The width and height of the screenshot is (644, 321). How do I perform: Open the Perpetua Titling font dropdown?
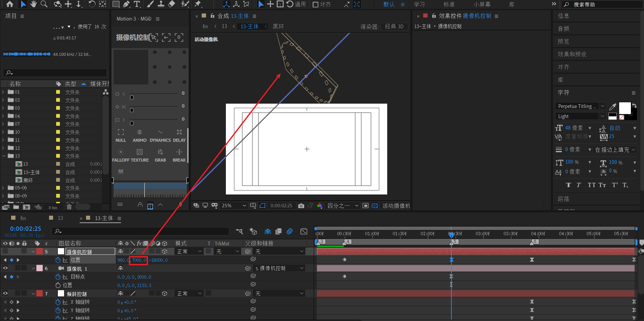pyautogui.click(x=580, y=106)
